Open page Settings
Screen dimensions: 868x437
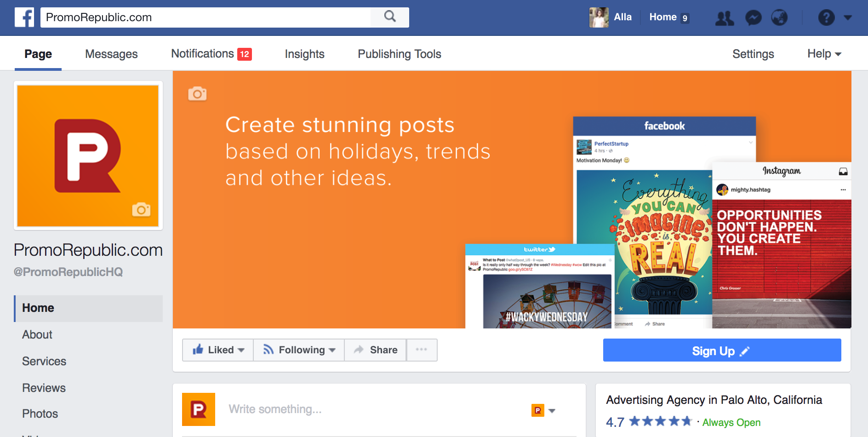click(x=753, y=54)
